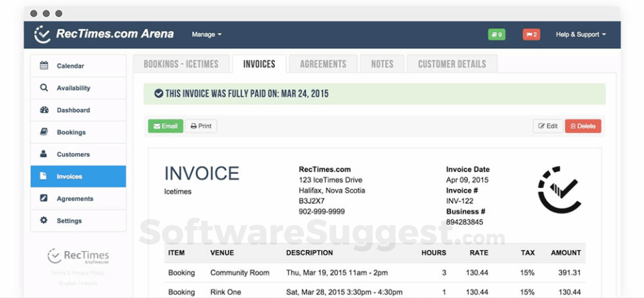Click the Settings gear icon

pyautogui.click(x=44, y=220)
